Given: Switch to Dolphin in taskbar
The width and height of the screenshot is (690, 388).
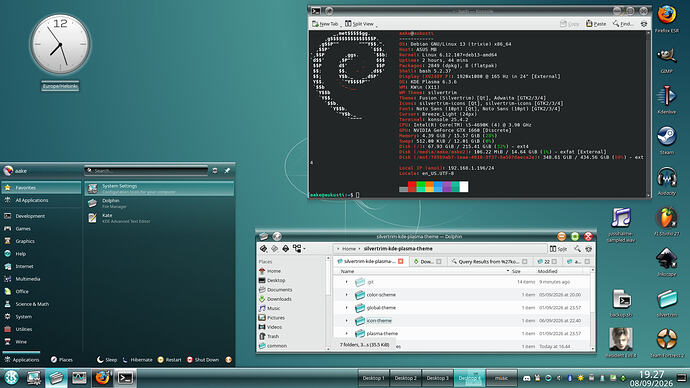Looking at the screenshot, I should 56,377.
